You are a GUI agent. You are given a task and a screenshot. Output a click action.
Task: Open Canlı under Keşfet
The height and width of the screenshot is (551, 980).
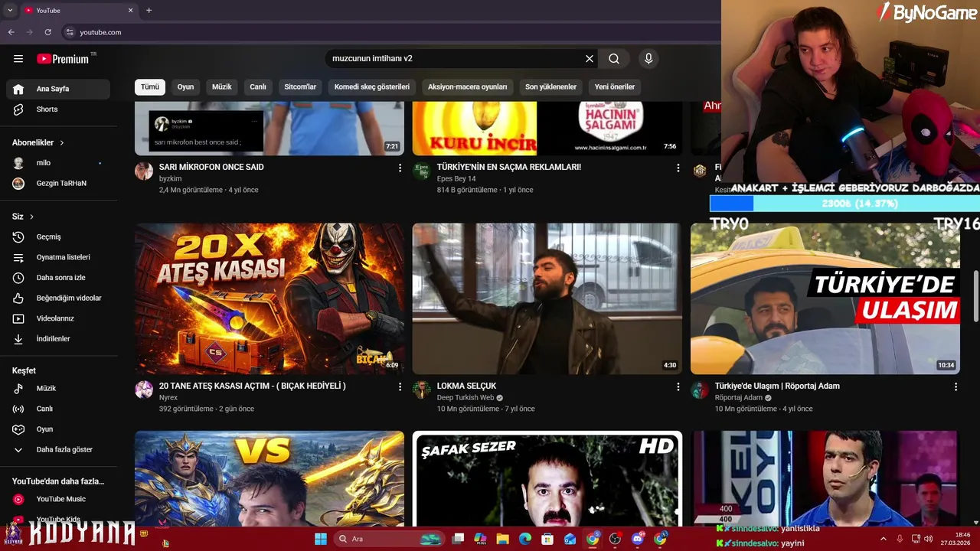[58, 409]
